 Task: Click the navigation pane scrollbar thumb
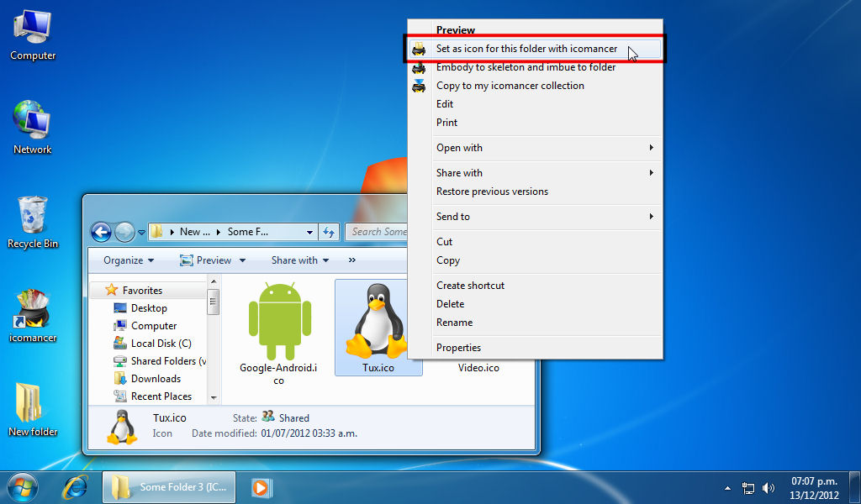coord(214,302)
